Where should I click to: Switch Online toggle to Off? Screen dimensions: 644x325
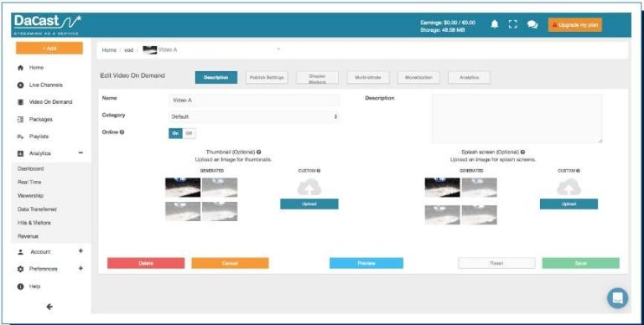pos(190,133)
